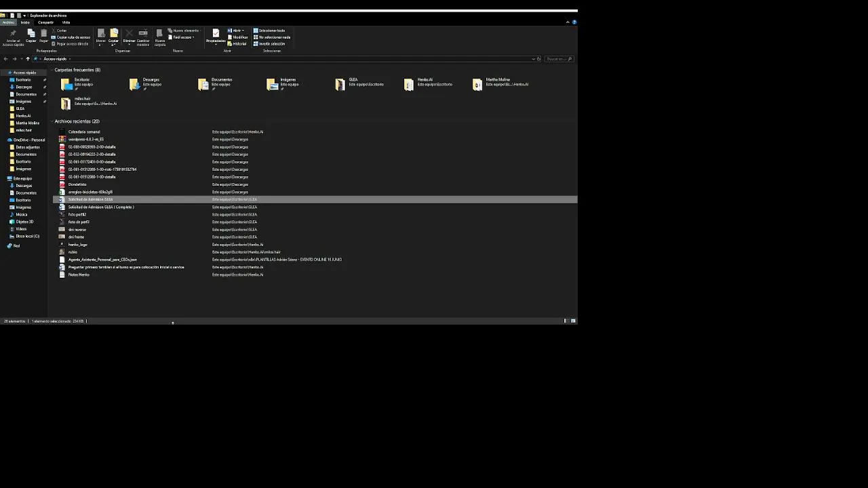Open the Imágenes frequent folder
The width and height of the screenshot is (868, 488).
tap(283, 83)
